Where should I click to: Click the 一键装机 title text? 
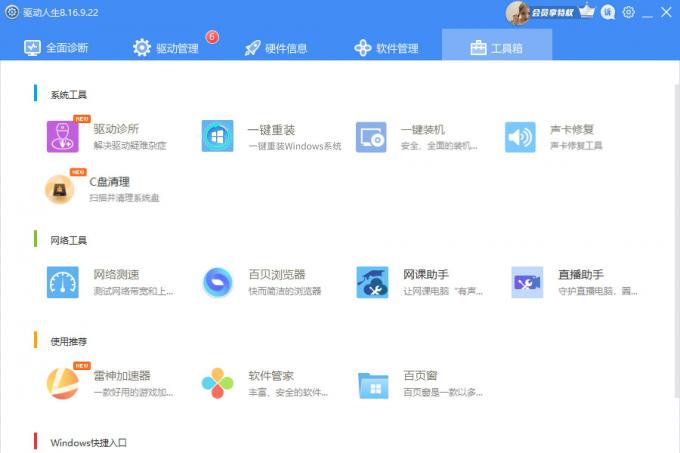(x=423, y=130)
